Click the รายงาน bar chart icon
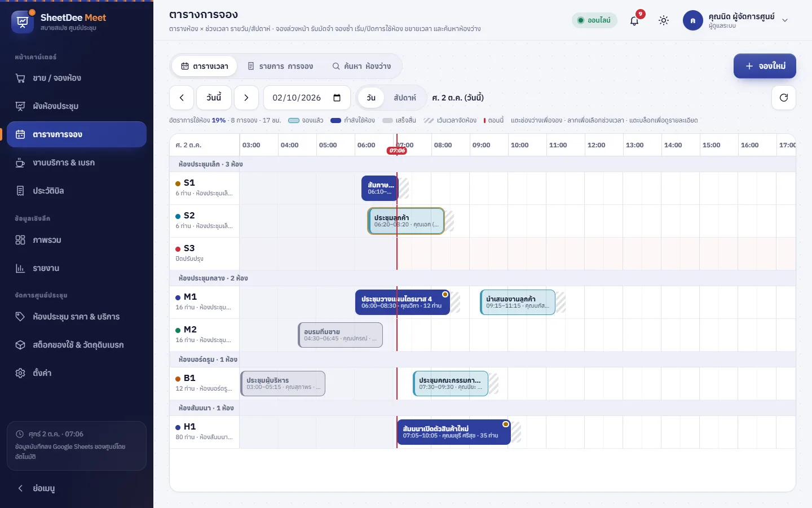This screenshot has width=812, height=508. point(20,268)
